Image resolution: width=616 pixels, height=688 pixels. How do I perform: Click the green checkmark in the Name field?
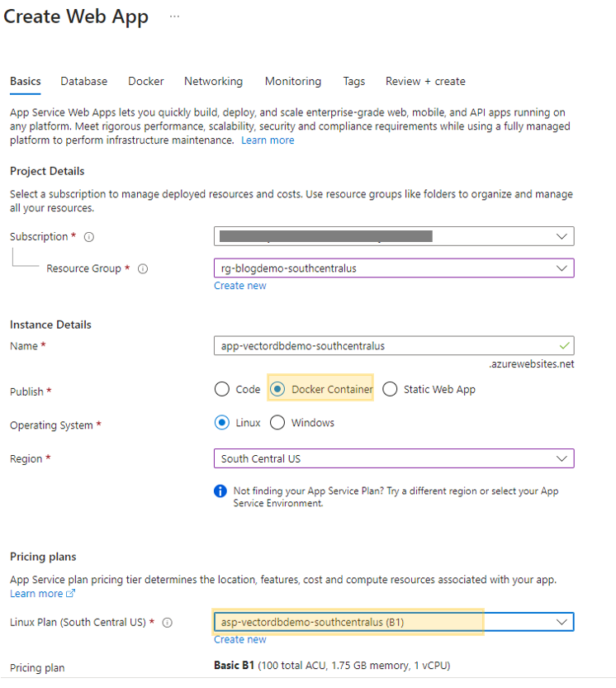[566, 345]
